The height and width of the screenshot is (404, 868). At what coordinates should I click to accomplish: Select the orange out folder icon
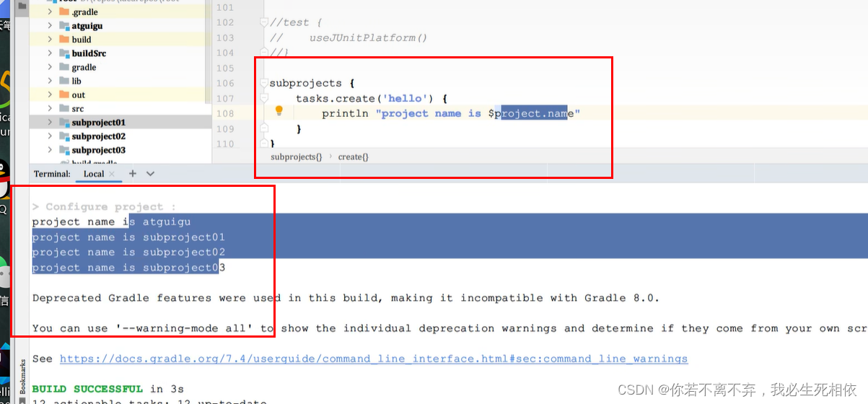[x=64, y=95]
